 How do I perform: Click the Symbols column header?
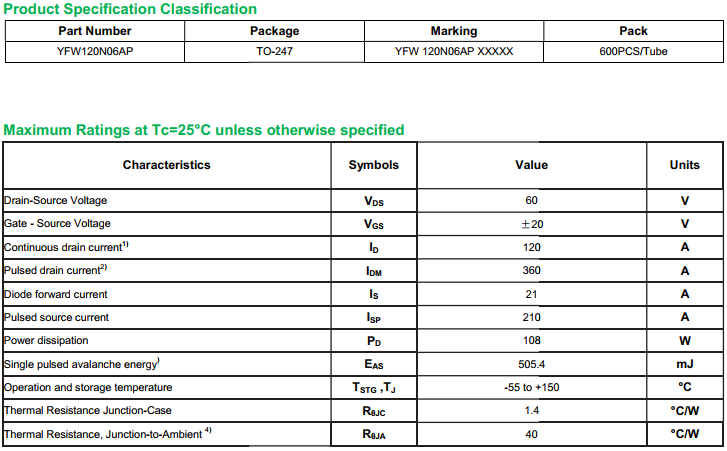tap(373, 165)
